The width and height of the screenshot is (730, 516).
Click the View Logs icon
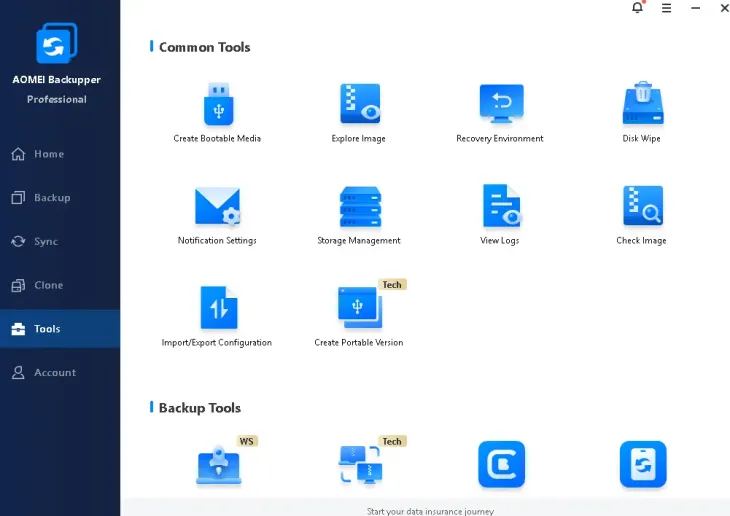500,207
